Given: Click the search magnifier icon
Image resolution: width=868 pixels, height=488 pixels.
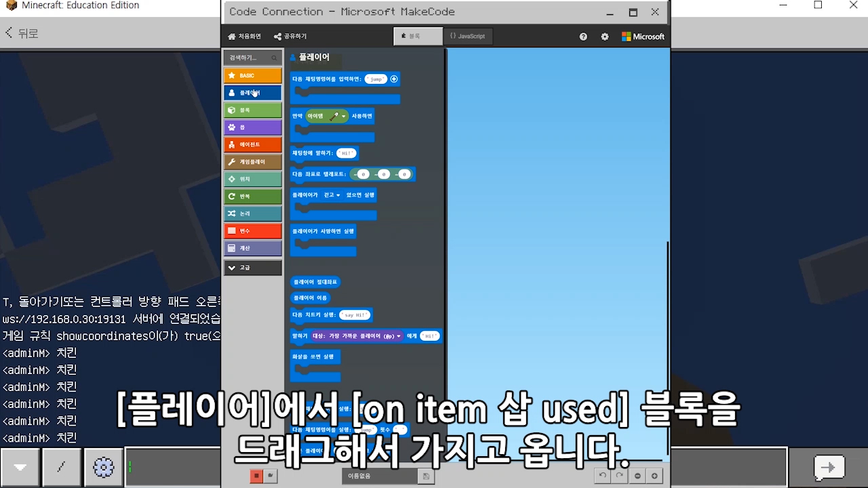Looking at the screenshot, I should pos(274,58).
